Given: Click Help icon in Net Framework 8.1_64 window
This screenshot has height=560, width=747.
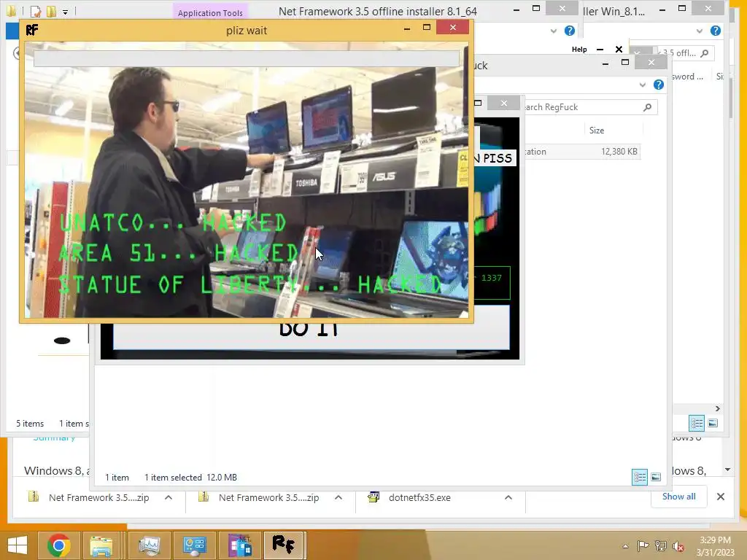Looking at the screenshot, I should [569, 31].
